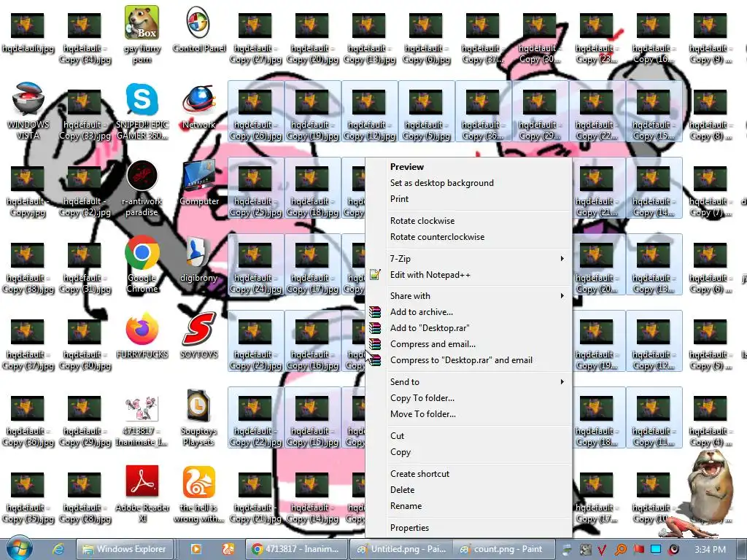This screenshot has width=747, height=560.
Task: Select hqdefault - Copy (26).jpg file
Action: tap(255, 112)
